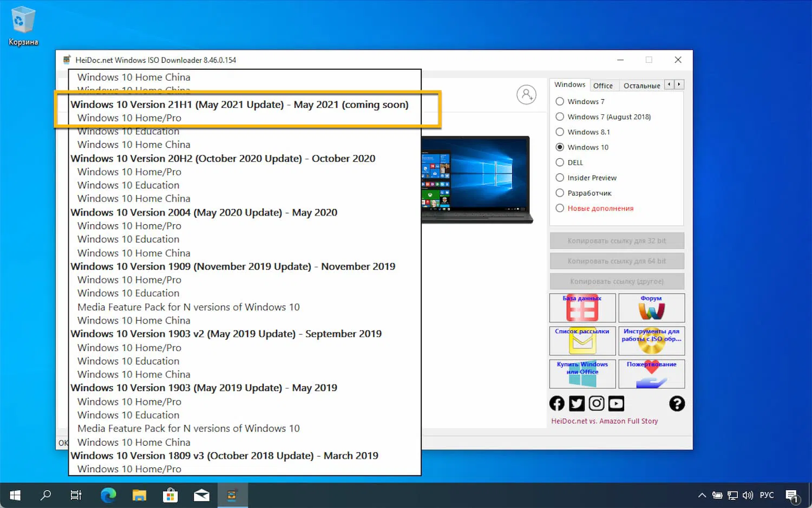Open the user account profile icon
The height and width of the screenshot is (508, 812).
coord(527,94)
